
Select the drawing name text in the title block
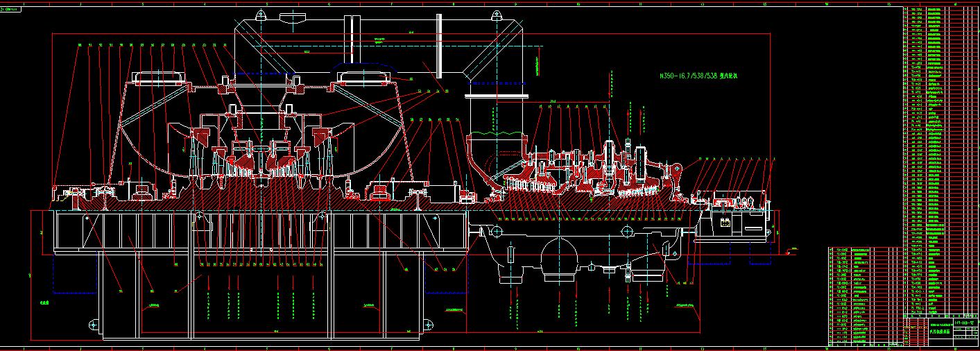click(940, 332)
